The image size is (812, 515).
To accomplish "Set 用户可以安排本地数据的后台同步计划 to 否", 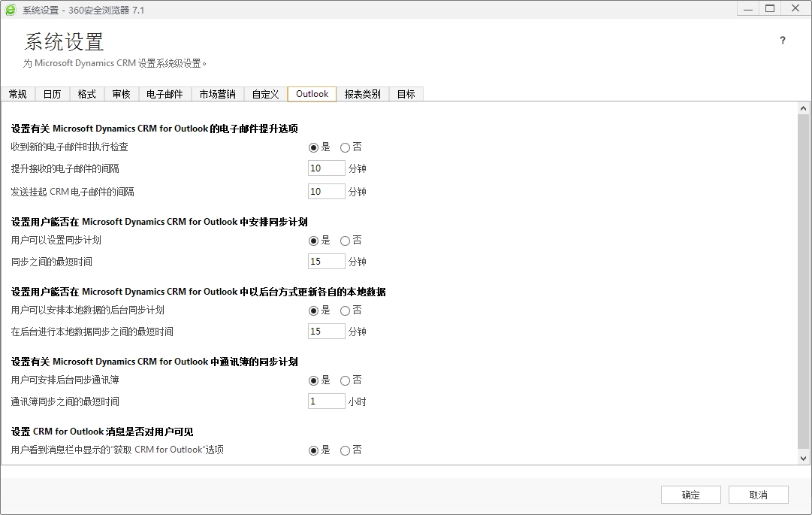I will (x=345, y=311).
